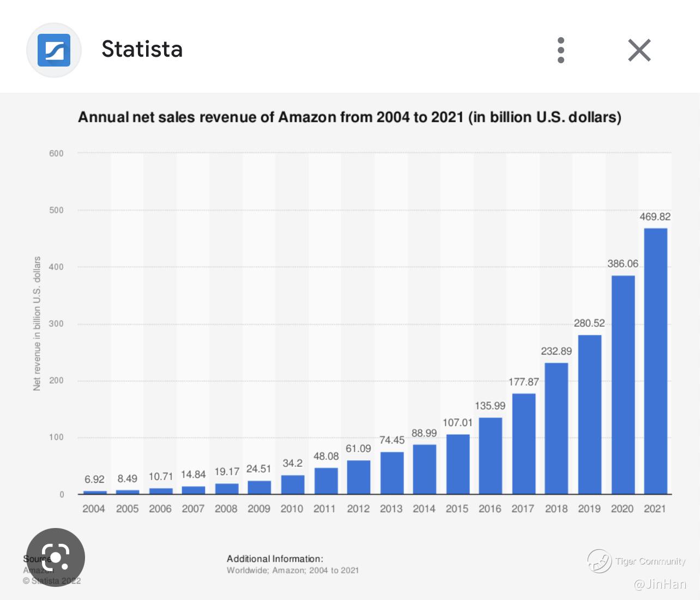Select the 400 y-axis tick label

56,267
